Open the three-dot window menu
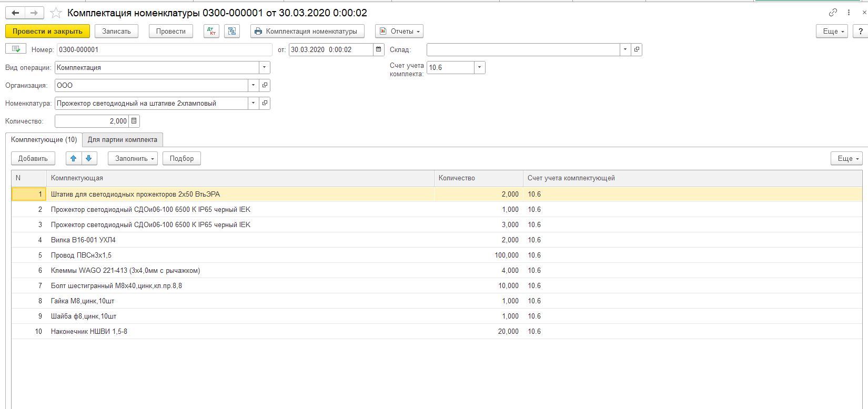This screenshot has height=409, width=868. point(849,12)
